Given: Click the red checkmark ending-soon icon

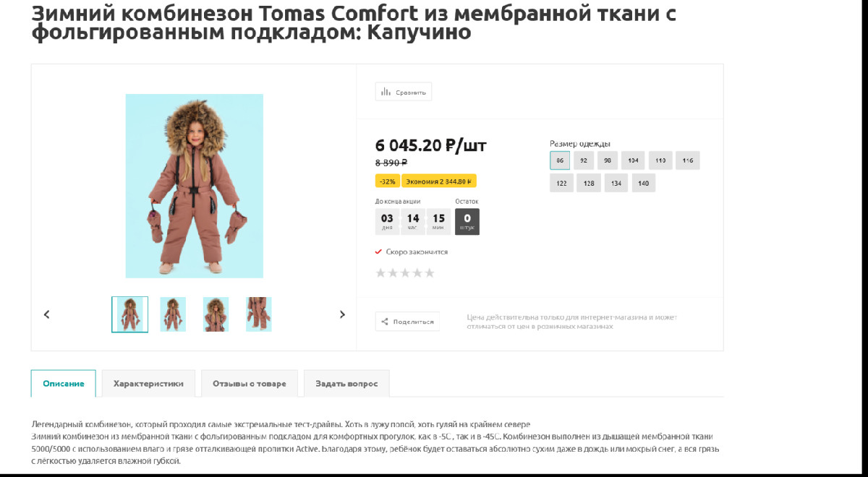Looking at the screenshot, I should coord(378,252).
